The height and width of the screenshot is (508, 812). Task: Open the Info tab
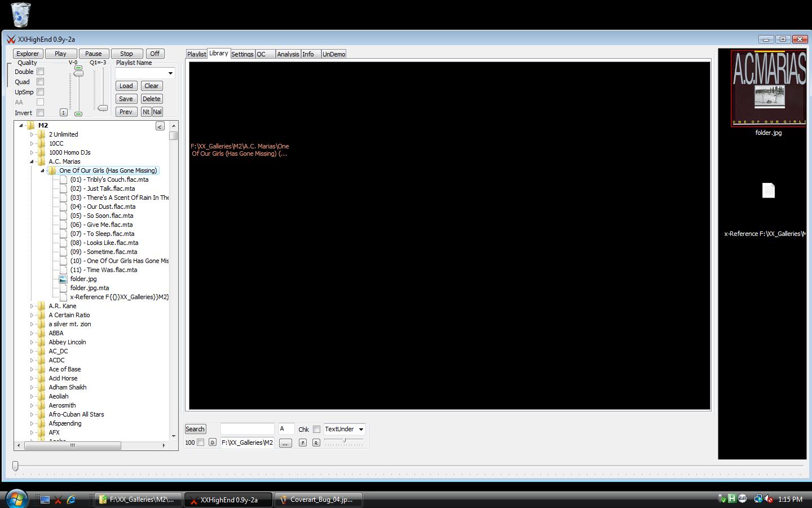[x=311, y=54]
